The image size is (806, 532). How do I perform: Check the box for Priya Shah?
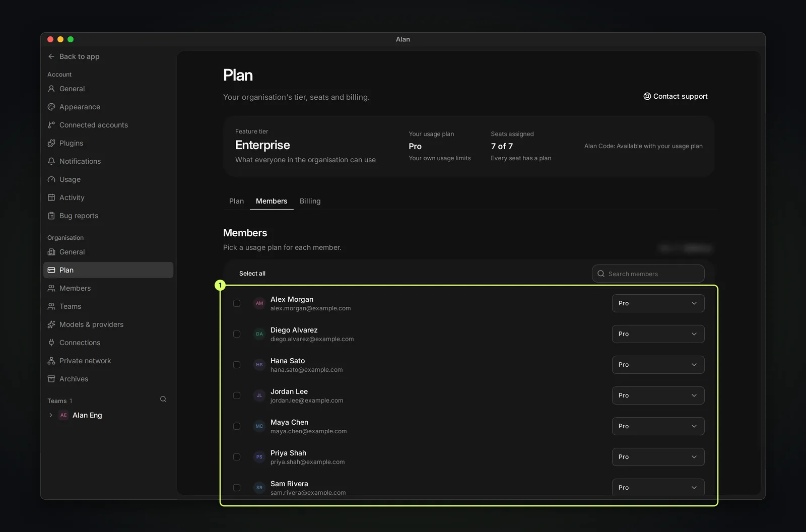click(237, 457)
